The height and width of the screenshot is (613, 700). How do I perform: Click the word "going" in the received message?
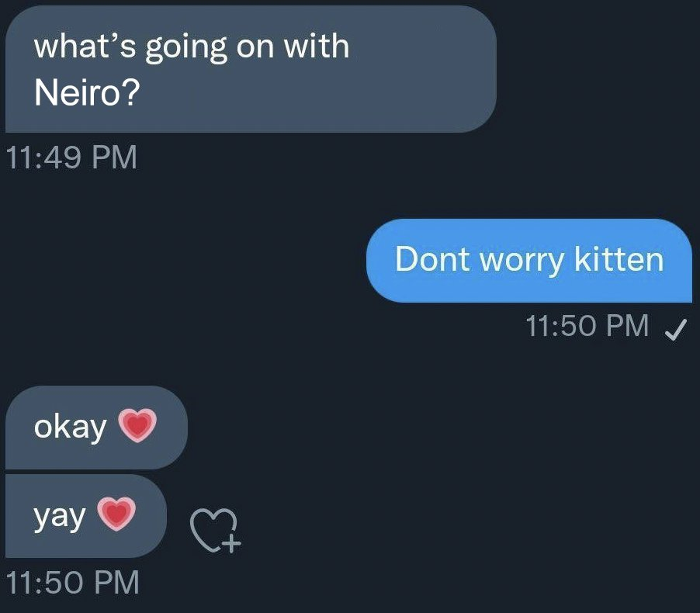click(x=186, y=48)
